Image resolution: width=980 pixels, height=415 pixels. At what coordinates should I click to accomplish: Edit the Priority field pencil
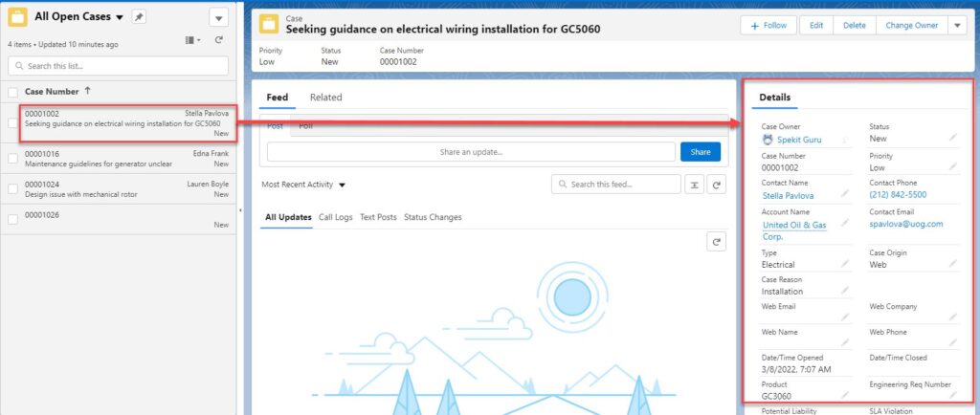(952, 166)
